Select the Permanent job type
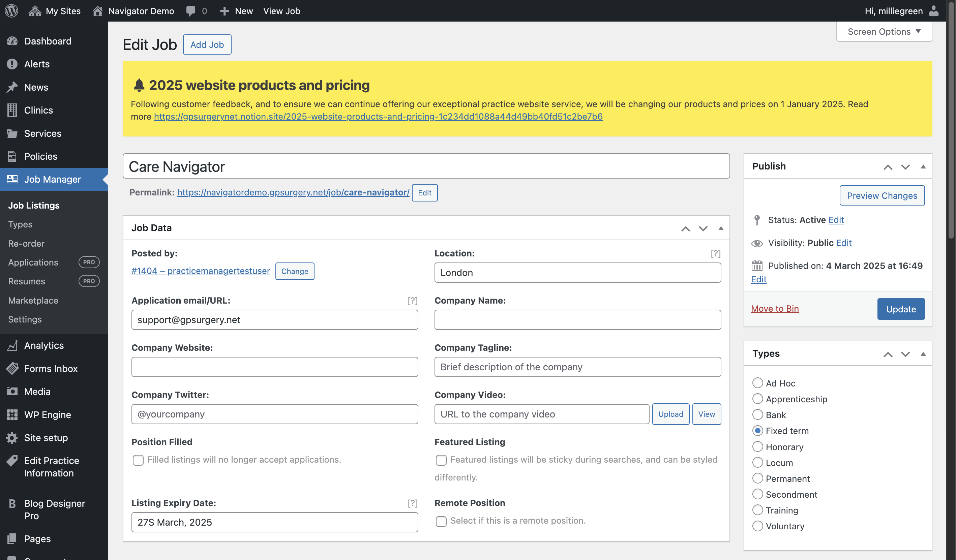This screenshot has height=560, width=956. tap(757, 478)
